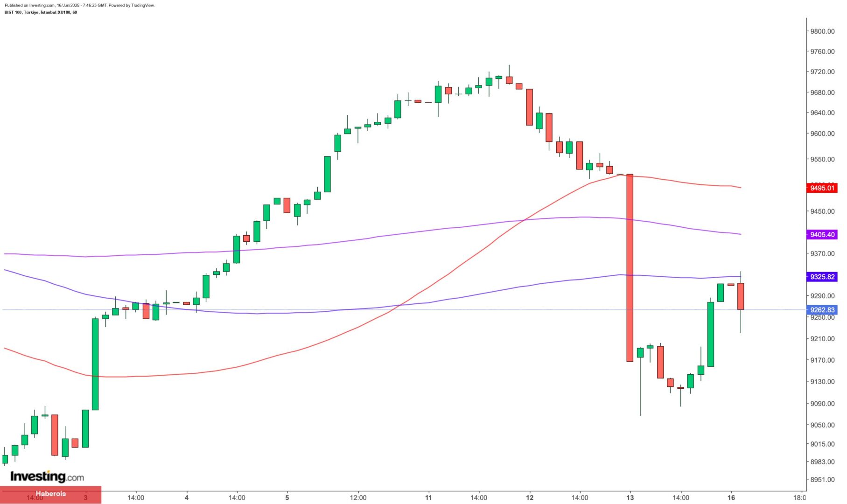Click the blue 9262.83 current price label
847x504 pixels.
click(822, 310)
